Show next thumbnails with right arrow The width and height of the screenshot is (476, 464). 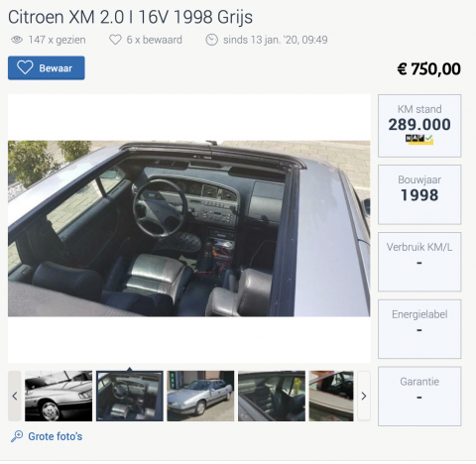(364, 396)
